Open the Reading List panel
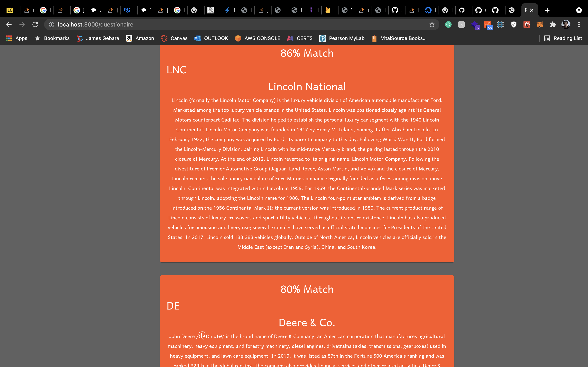Image resolution: width=588 pixels, height=367 pixels. pyautogui.click(x=563, y=38)
